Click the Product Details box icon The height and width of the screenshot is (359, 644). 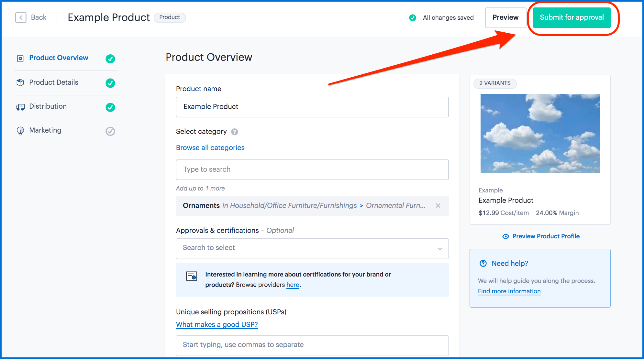click(20, 82)
